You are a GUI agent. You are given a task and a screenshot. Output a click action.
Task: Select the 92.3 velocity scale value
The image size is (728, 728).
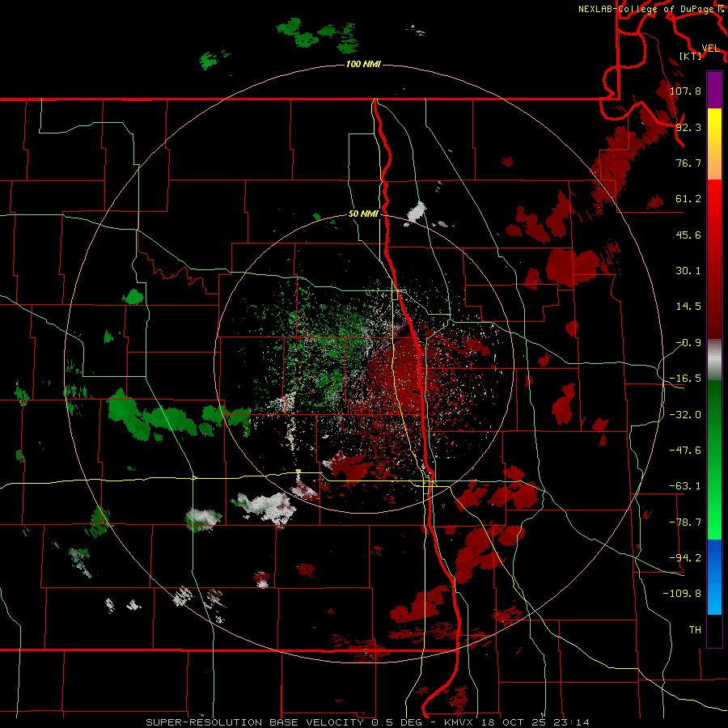coord(688,127)
